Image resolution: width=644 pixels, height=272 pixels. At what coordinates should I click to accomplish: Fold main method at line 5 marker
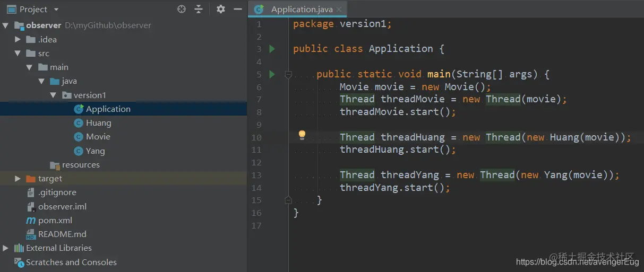click(288, 75)
